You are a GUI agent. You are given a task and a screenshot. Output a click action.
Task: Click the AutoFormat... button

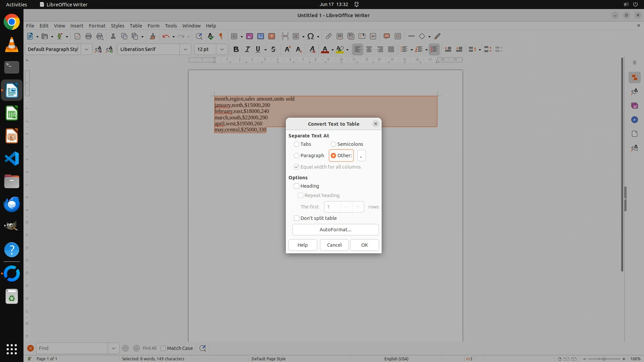pos(335,230)
